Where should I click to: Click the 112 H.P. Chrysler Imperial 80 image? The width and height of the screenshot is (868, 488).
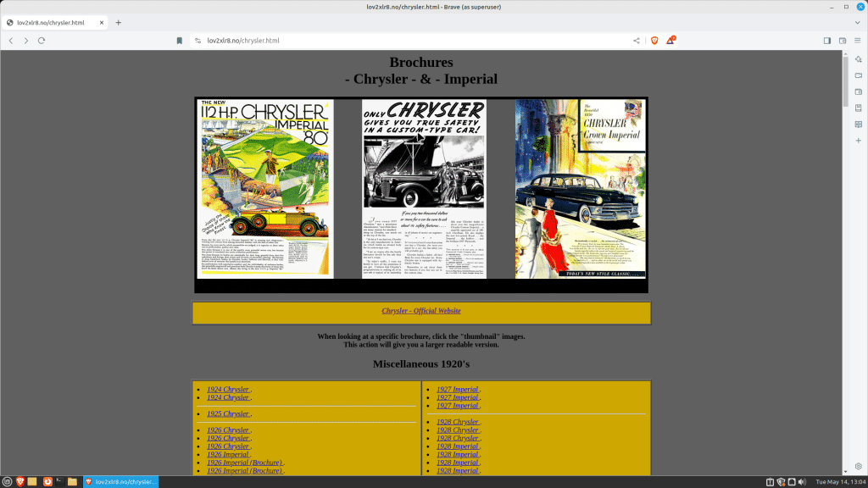tap(265, 188)
